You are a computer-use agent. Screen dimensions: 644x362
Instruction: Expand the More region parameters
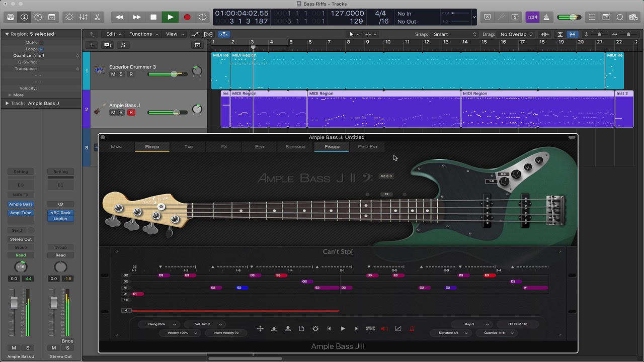tap(10, 95)
